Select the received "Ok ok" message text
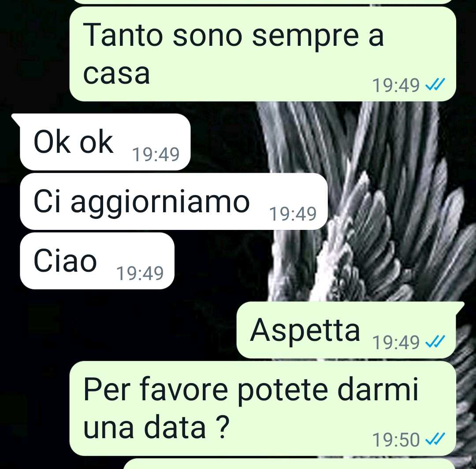 coord(74,141)
